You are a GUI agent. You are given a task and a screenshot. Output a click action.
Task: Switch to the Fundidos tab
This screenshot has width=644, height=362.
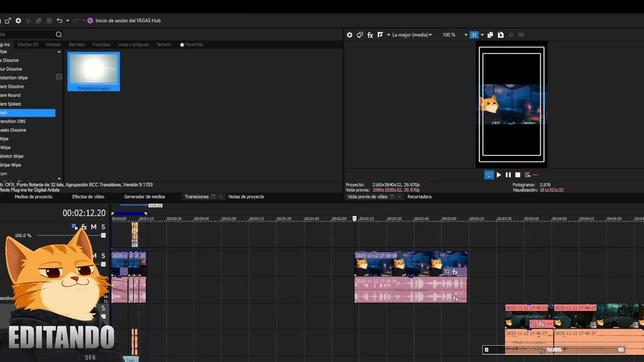click(x=101, y=44)
